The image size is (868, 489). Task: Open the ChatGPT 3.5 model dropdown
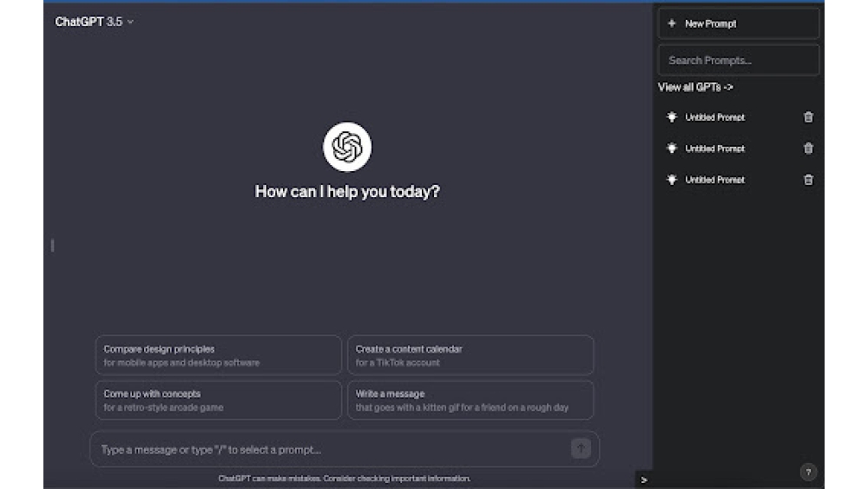[94, 22]
